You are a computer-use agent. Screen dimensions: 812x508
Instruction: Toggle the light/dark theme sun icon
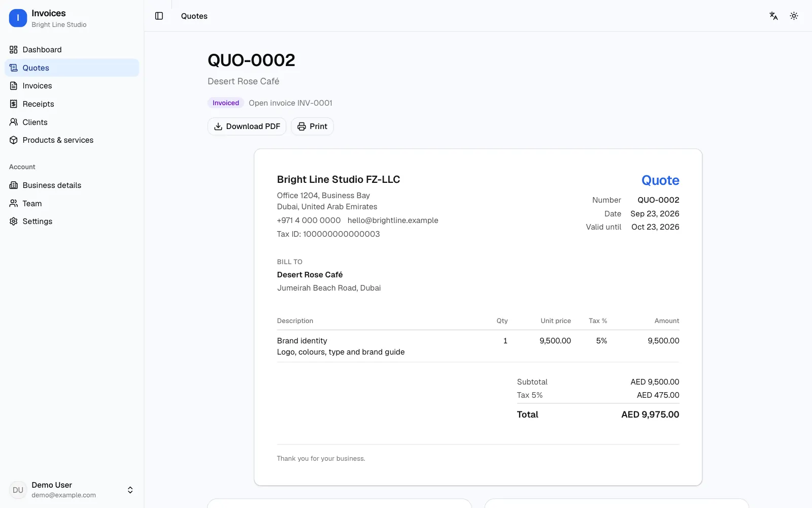(794, 16)
